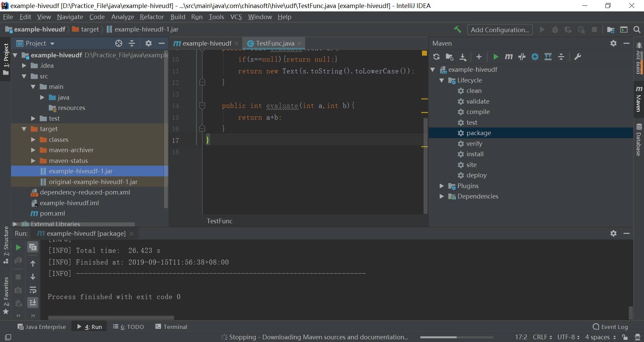
Task: Click target in breadcrumb bar
Action: (90, 30)
